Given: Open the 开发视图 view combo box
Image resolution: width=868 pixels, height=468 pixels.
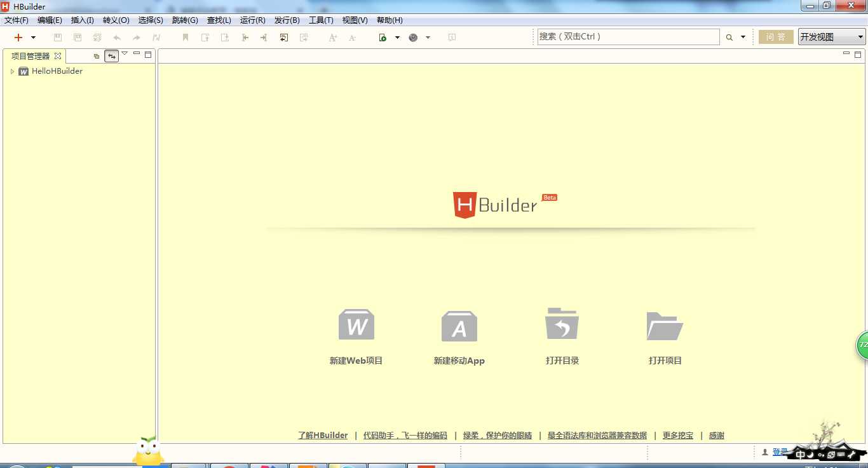Looking at the screenshot, I should point(832,37).
